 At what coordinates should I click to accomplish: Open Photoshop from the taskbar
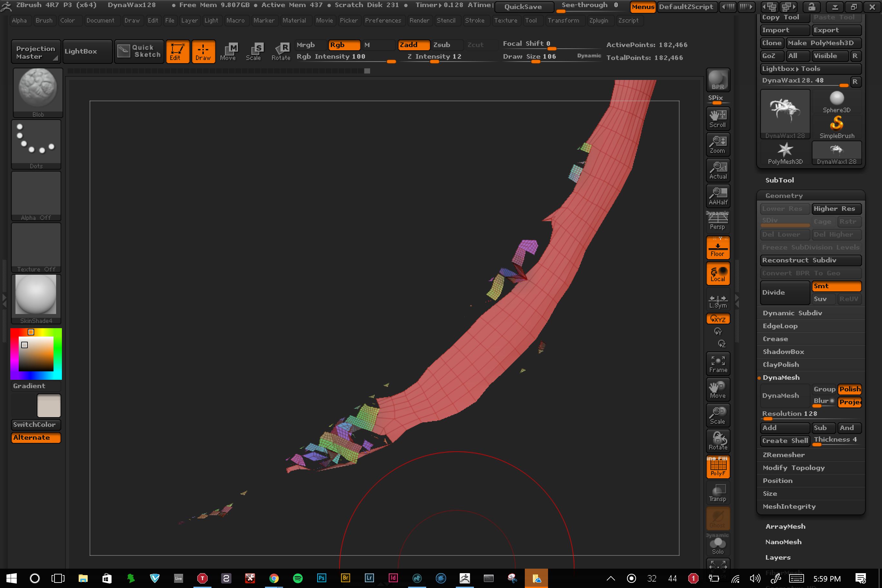click(x=322, y=578)
